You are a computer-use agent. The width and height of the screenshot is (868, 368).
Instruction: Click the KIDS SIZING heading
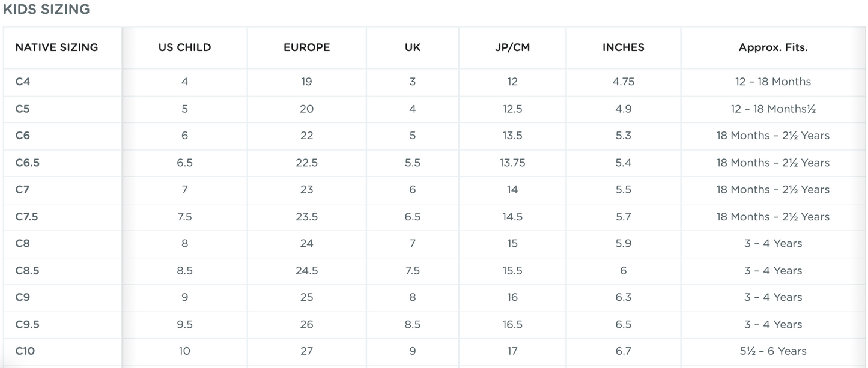click(x=46, y=10)
